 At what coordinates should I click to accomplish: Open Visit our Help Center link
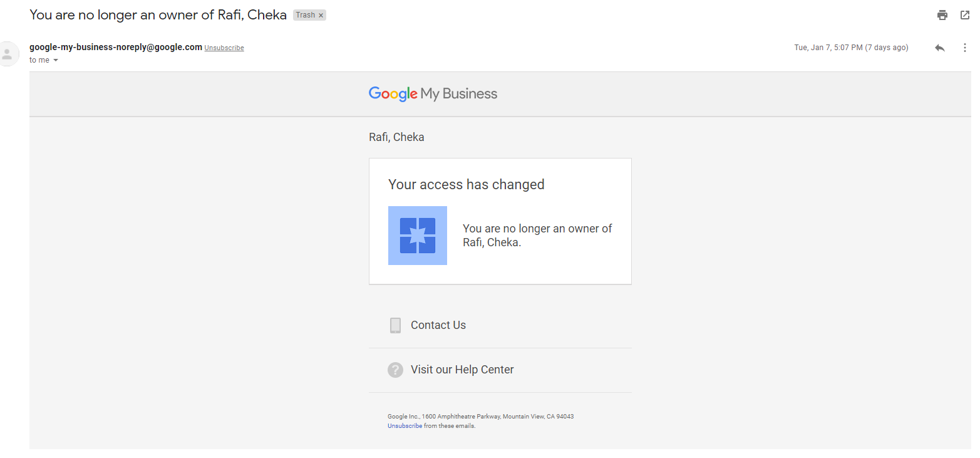462,370
